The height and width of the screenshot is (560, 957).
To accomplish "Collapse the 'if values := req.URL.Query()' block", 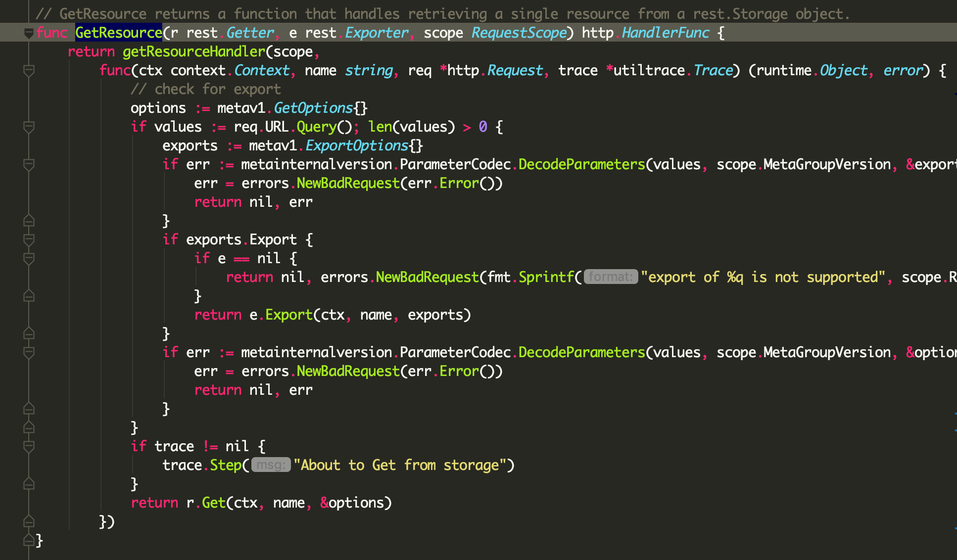I will 29,127.
